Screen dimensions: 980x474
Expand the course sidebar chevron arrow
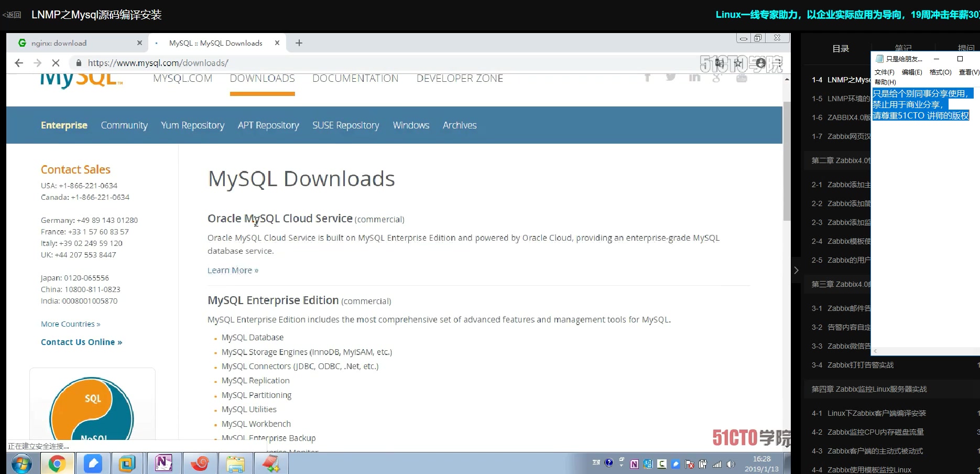[x=796, y=271]
